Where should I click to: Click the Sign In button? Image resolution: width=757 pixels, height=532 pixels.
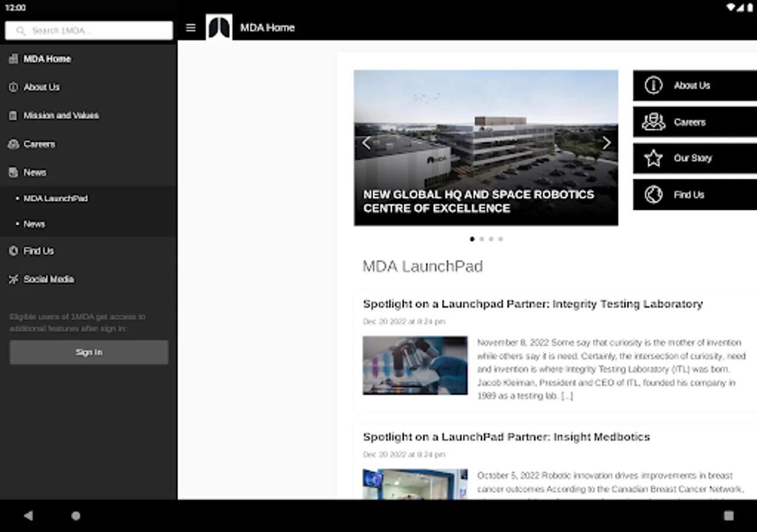pos(89,352)
